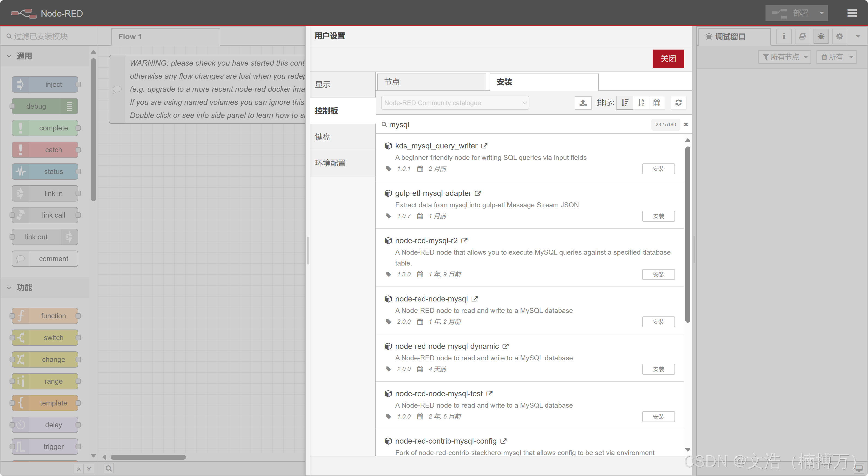The image size is (868, 476).
Task: Sort catalogue by date calendar icon
Action: pyautogui.click(x=657, y=103)
